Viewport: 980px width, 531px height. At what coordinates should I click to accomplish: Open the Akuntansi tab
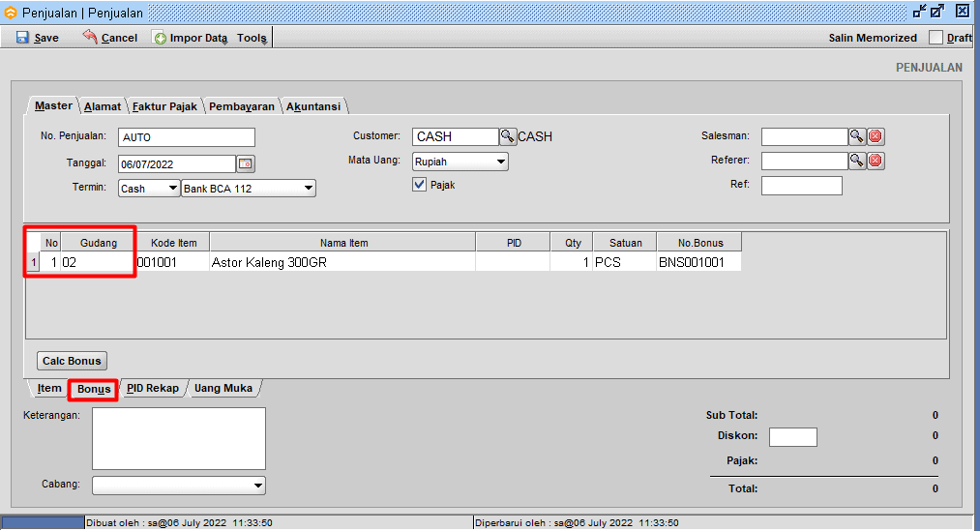313,106
